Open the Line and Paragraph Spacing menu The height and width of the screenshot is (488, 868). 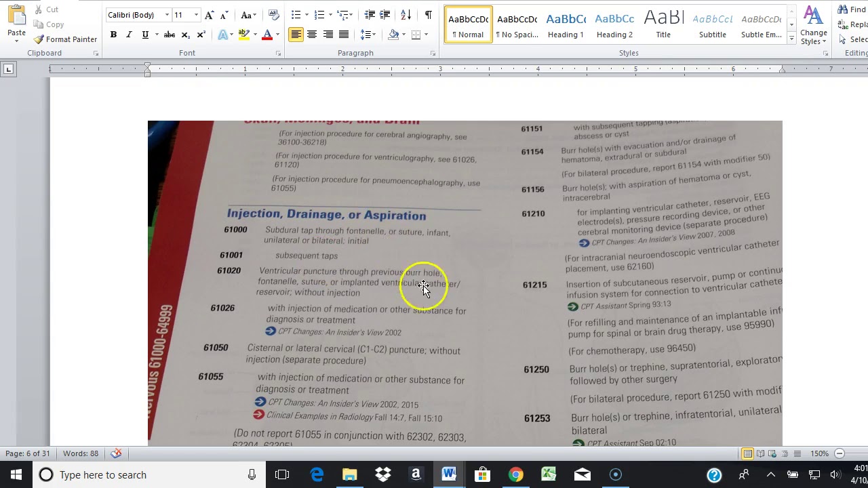(x=368, y=35)
